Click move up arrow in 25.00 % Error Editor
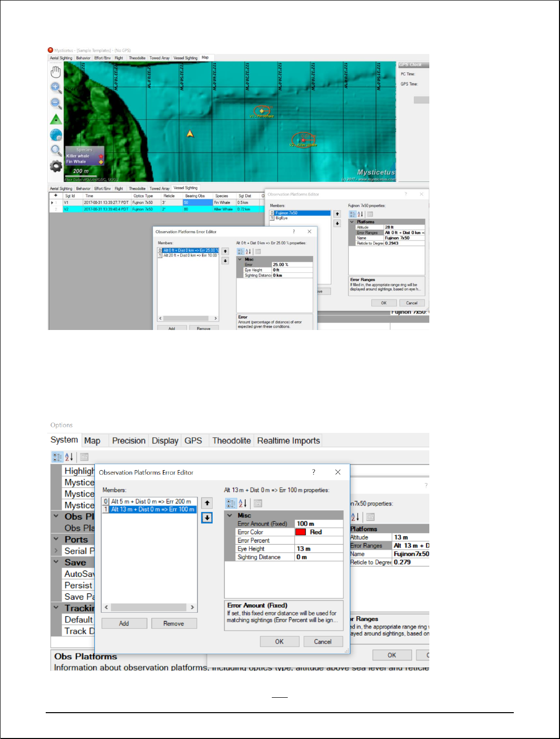Viewport: 560px width, 739px height. click(225, 251)
